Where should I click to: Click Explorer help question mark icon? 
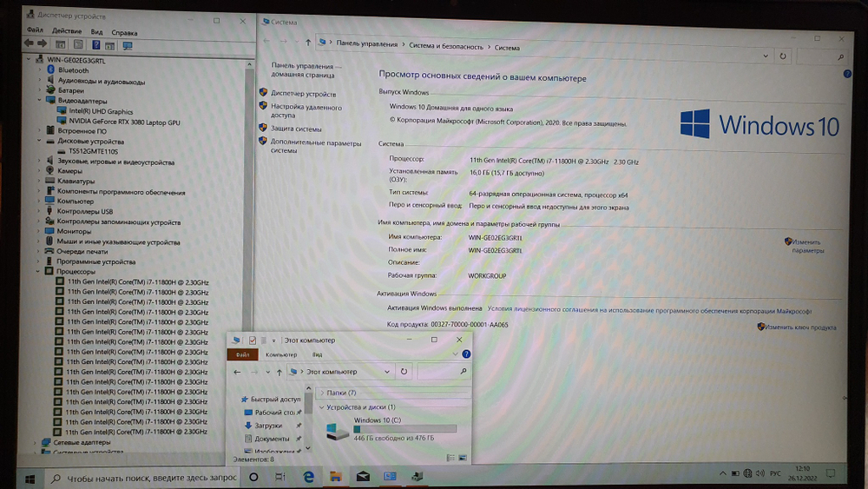pyautogui.click(x=466, y=354)
